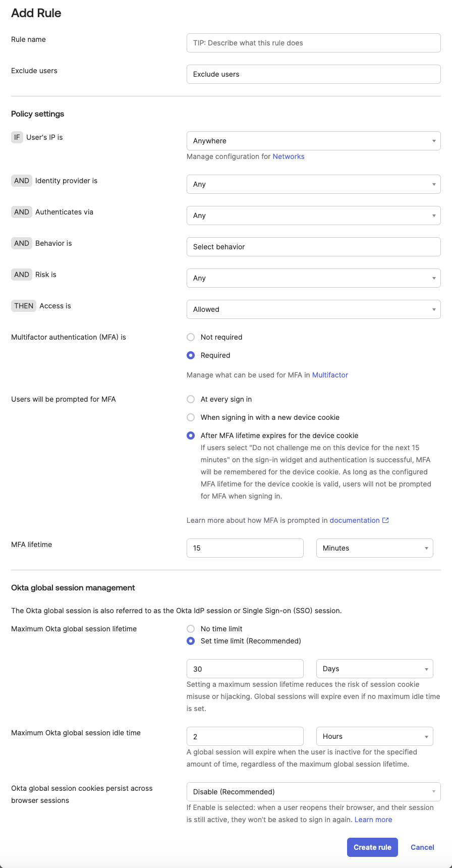This screenshot has height=868, width=452.
Task: Click the Cancel link
Action: point(422,847)
